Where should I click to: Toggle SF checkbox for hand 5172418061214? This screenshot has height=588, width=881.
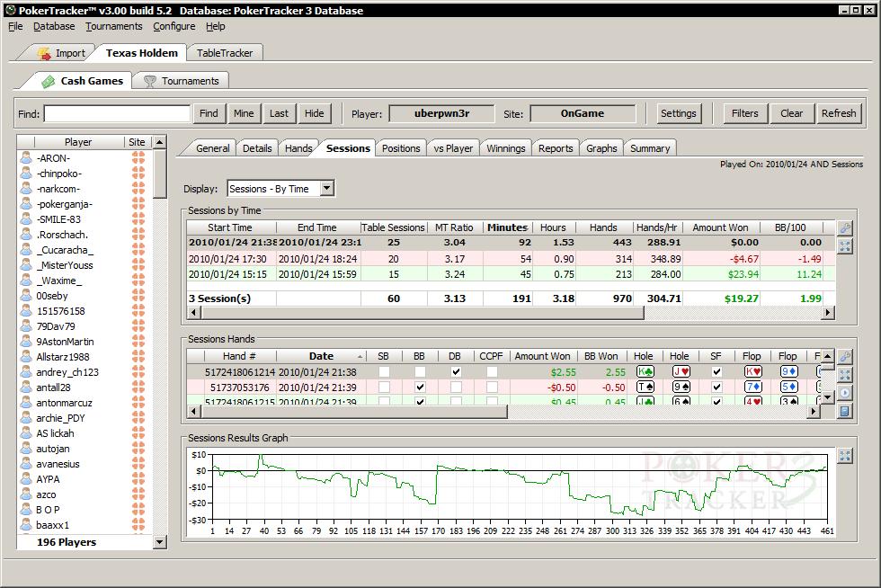(x=716, y=371)
